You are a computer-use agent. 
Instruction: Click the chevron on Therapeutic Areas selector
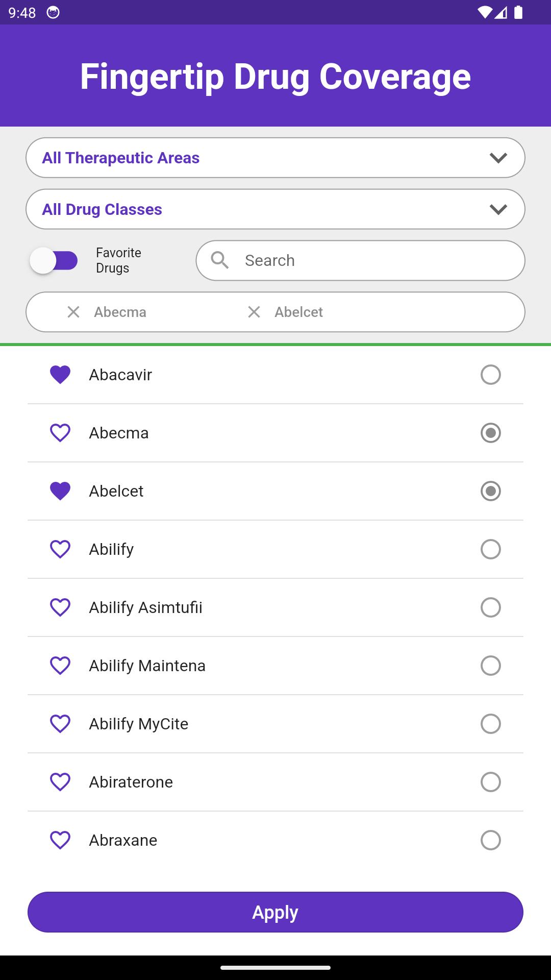[498, 158]
